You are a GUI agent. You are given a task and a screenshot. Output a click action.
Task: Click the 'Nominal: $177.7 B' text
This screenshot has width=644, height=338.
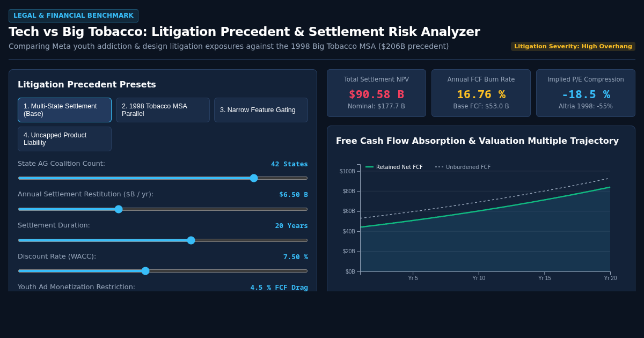(x=376, y=106)
